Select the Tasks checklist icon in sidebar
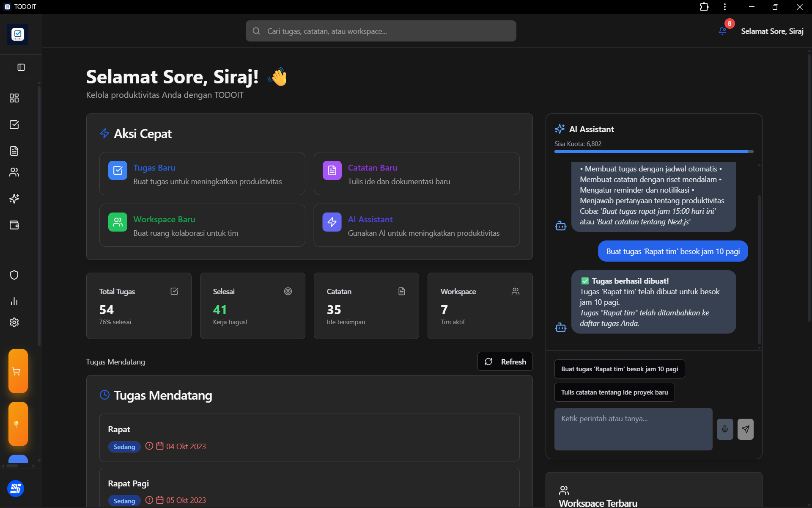The image size is (812, 508). tap(14, 124)
